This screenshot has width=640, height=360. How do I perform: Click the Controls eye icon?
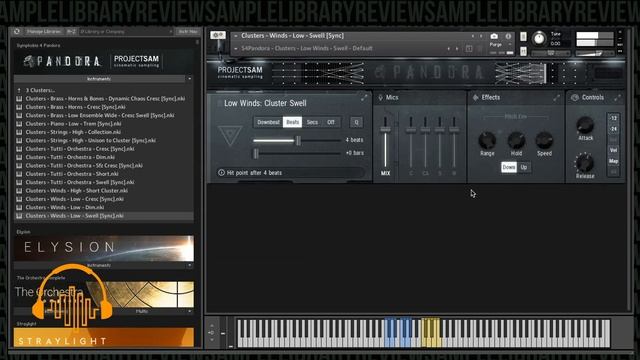(575, 98)
